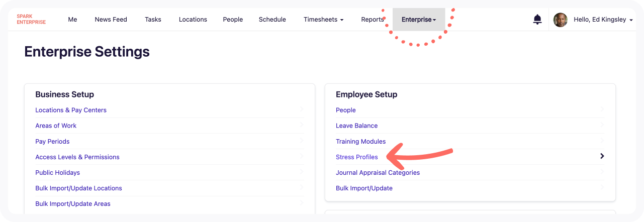
Task: Open the notifications bell icon
Action: [x=537, y=20]
